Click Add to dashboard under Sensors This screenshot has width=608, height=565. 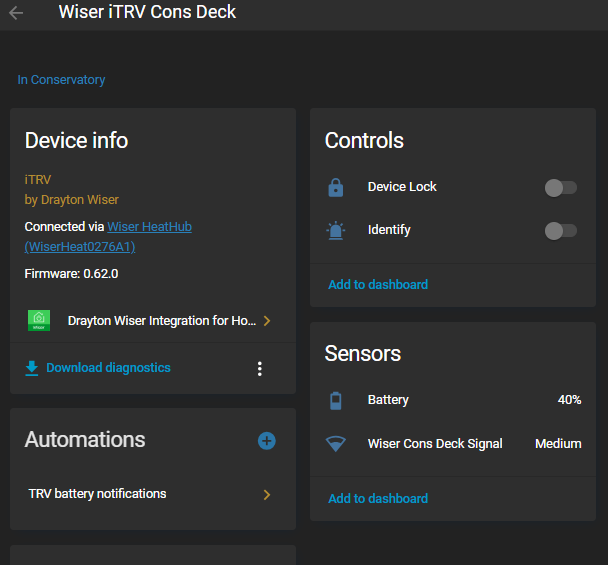coord(378,499)
